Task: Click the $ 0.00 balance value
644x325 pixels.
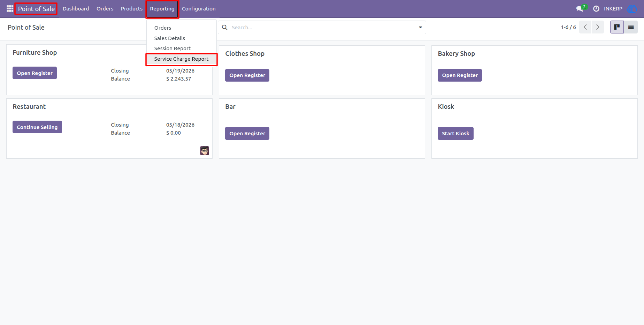Action: coord(174,133)
